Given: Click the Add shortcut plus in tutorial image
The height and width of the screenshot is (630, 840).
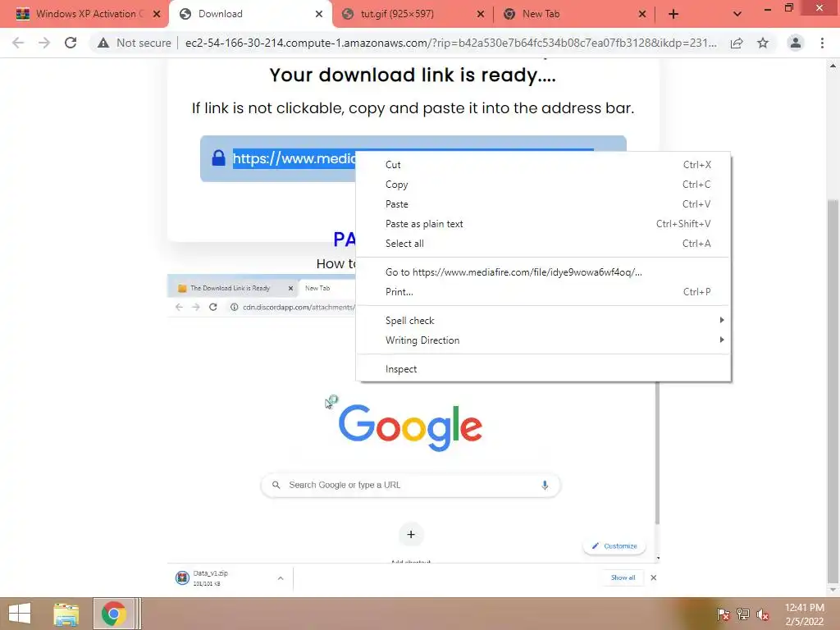Looking at the screenshot, I should pos(411,534).
